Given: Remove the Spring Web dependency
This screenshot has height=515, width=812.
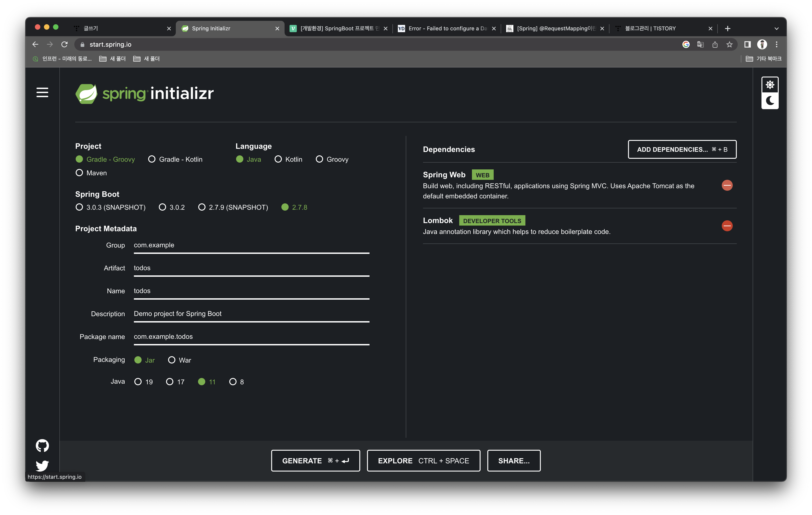Looking at the screenshot, I should pos(727,185).
